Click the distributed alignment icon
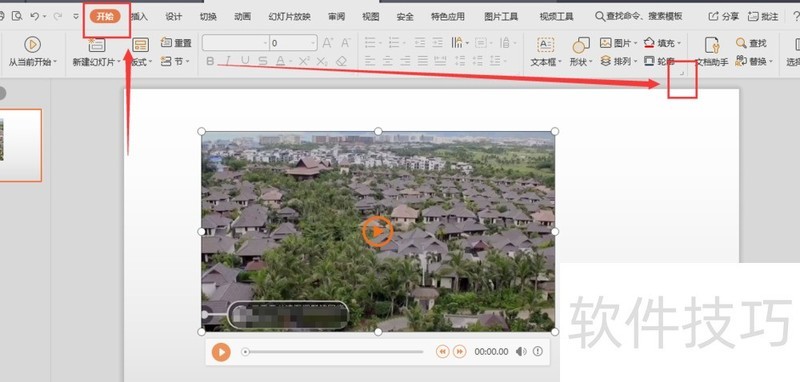The height and width of the screenshot is (382, 800). (440, 61)
